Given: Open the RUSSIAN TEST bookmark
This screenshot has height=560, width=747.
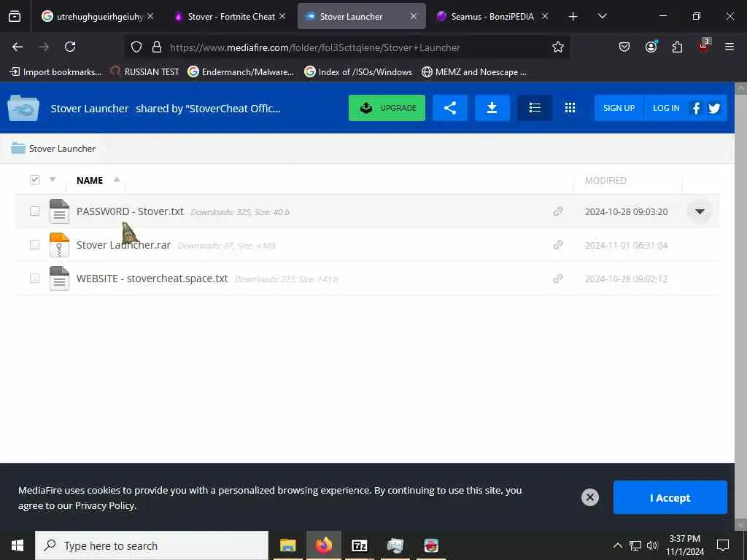Looking at the screenshot, I should pos(145,72).
